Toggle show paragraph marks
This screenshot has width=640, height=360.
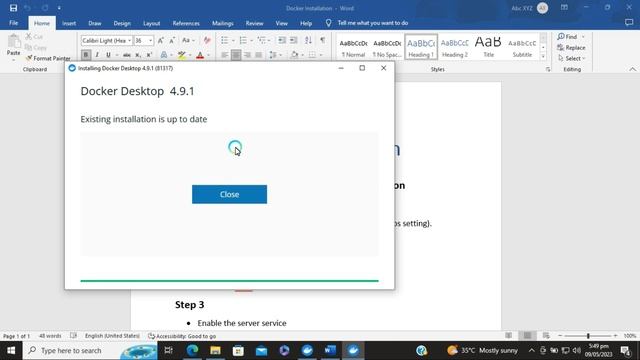(x=322, y=40)
